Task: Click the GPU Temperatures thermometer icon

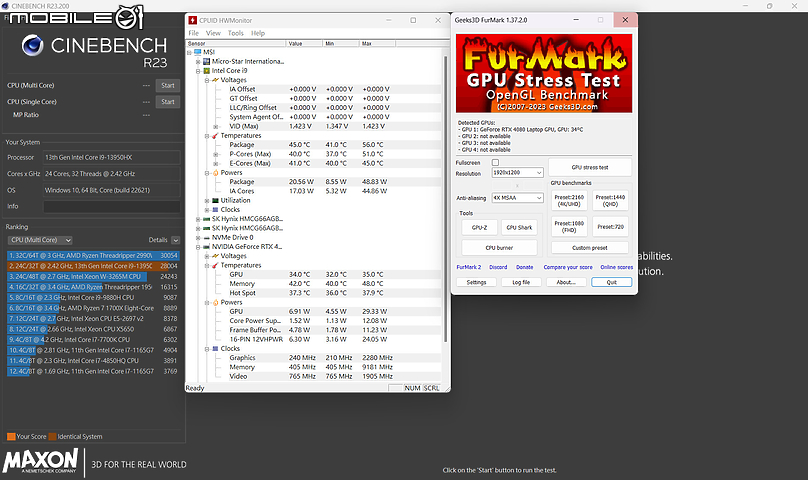Action: pos(215,266)
